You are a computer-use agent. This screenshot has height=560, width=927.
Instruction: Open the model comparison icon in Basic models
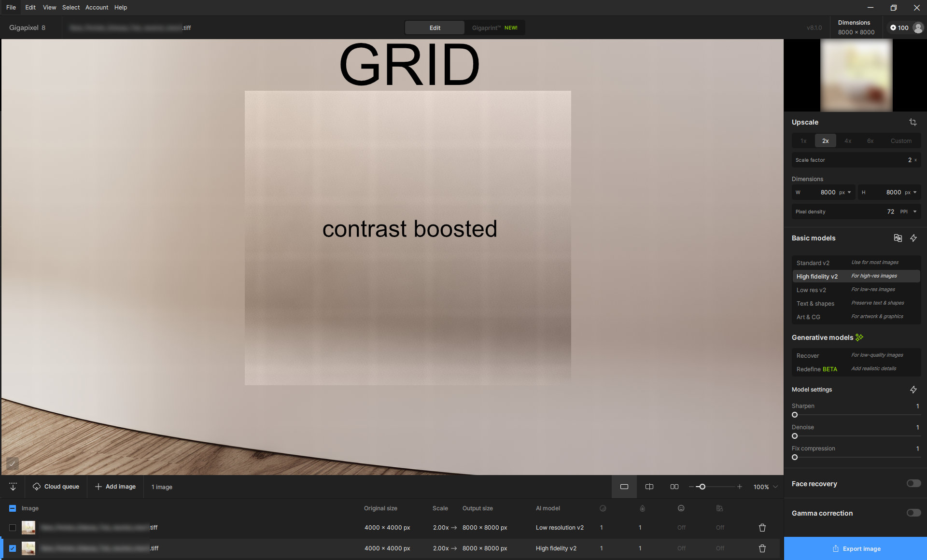point(898,238)
